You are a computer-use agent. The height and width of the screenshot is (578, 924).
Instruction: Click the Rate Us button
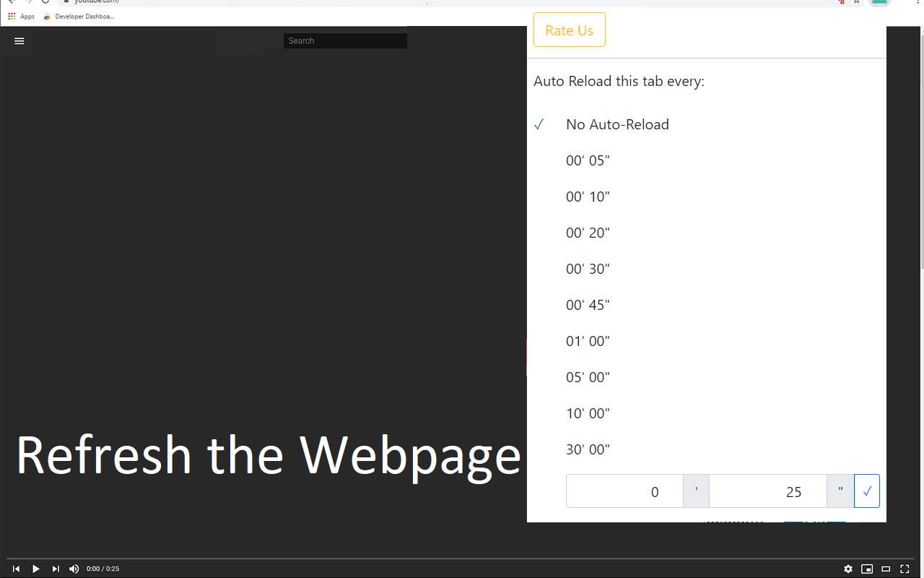pos(570,30)
